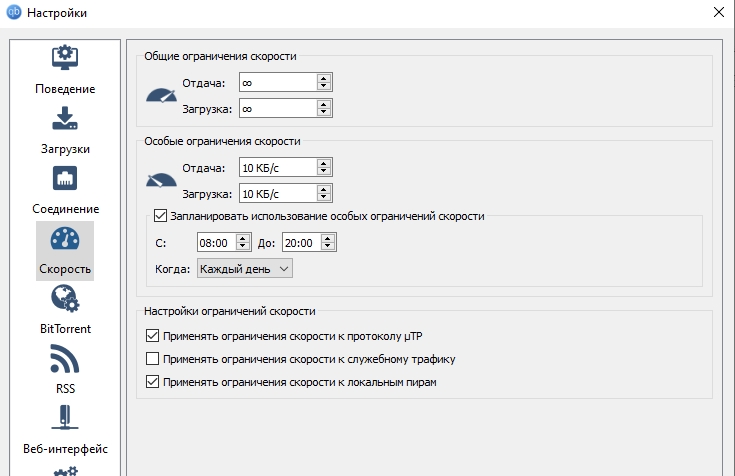This screenshot has width=735, height=476.
Task: Click the qBittorrent logo in title bar
Action: [x=14, y=12]
